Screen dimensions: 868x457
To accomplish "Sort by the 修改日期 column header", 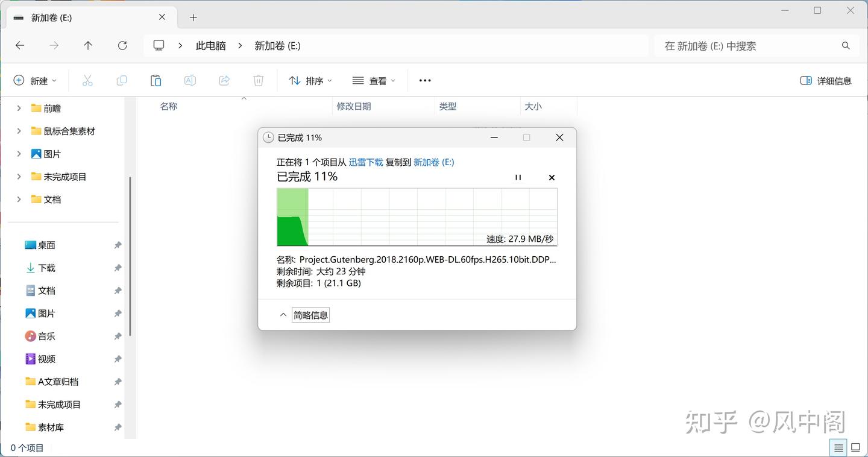I will 354,106.
